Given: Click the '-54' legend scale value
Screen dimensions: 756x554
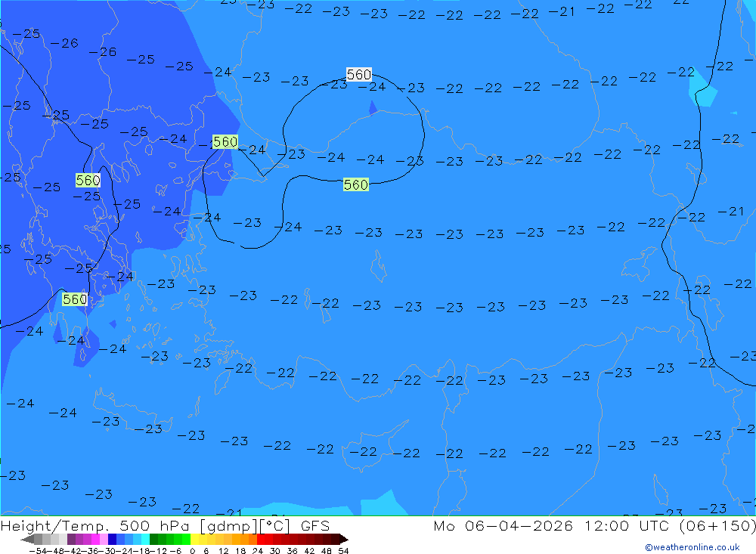Looking at the screenshot, I should (x=38, y=551).
